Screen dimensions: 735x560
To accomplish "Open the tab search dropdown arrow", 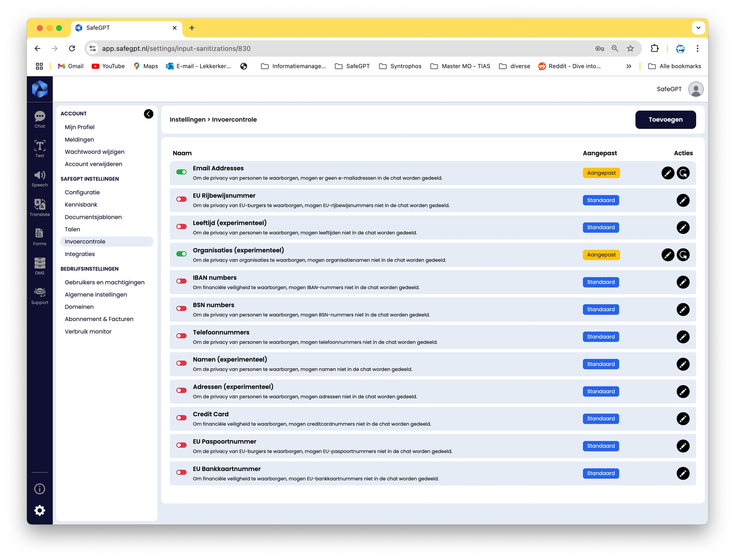I will (x=698, y=28).
